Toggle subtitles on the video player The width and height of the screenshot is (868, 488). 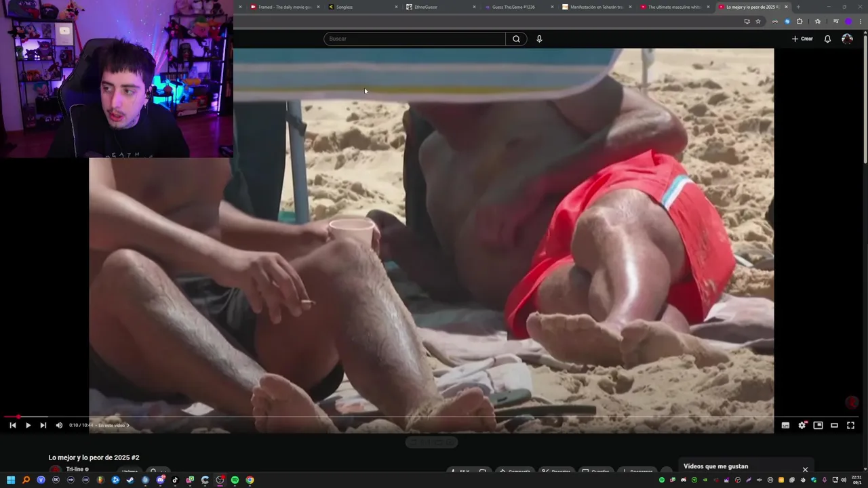[x=785, y=425]
